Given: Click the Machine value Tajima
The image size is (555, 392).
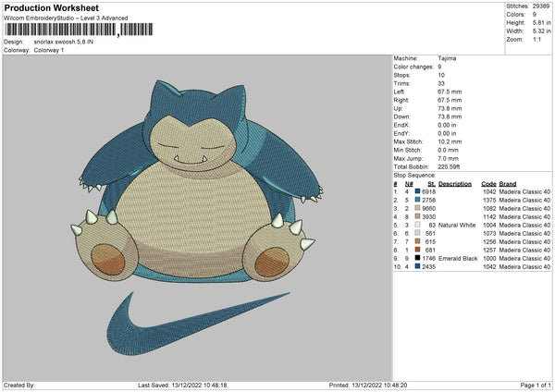Looking at the screenshot, I should (x=447, y=58).
